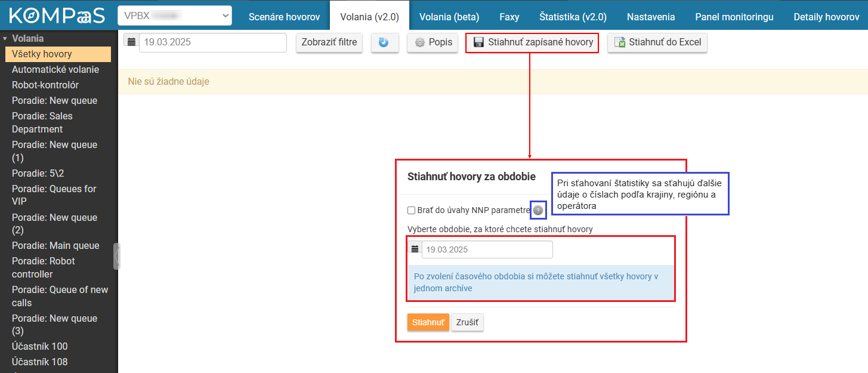Open the Nastavenia tab
The width and height of the screenshot is (868, 373).
click(651, 17)
